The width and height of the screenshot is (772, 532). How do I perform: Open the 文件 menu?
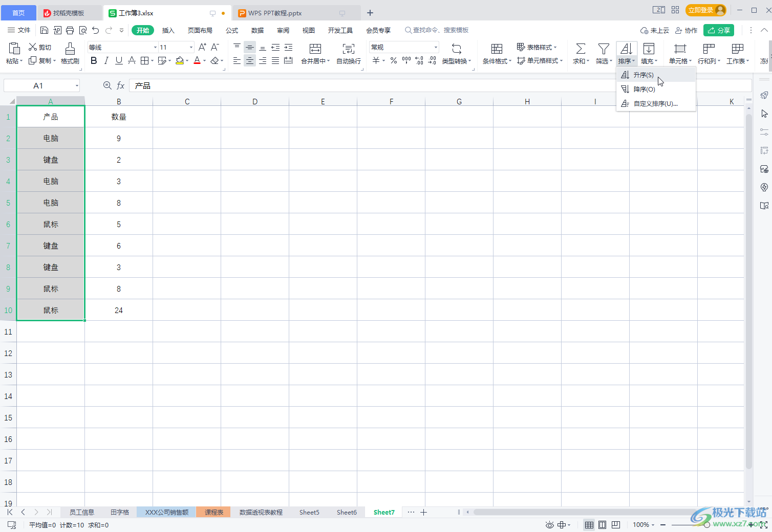(x=19, y=30)
